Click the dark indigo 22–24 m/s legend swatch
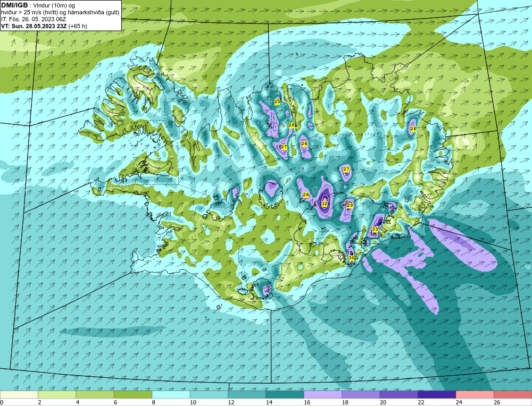The width and height of the screenshot is (532, 406). point(437,394)
